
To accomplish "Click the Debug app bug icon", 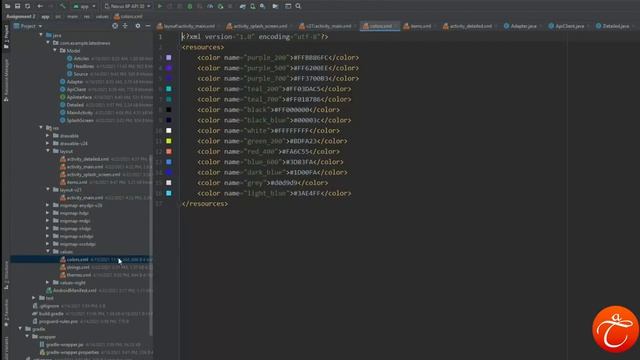I will point(190,6).
